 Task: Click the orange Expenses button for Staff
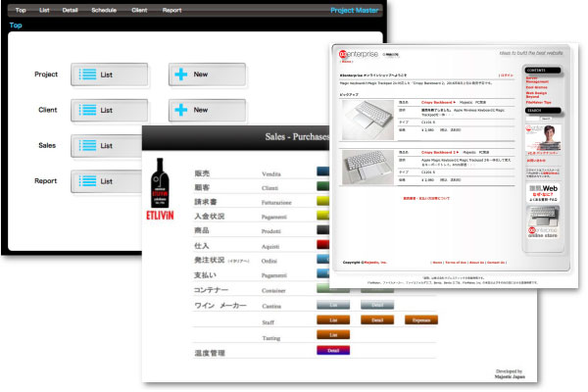[421, 320]
